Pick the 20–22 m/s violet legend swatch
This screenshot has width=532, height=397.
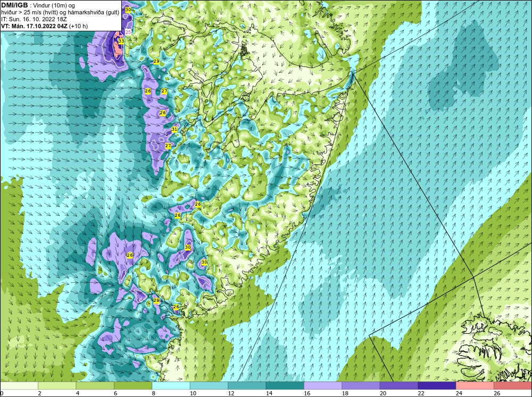[399, 385]
